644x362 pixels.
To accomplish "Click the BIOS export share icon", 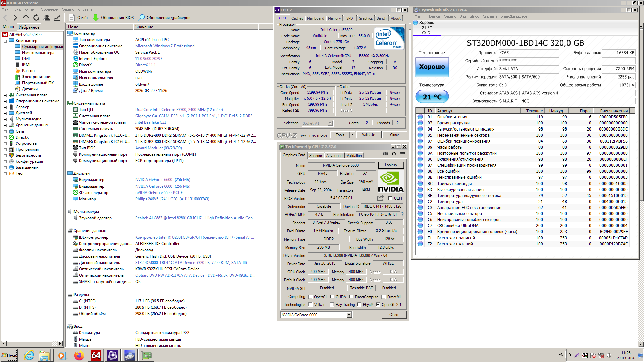I will click(x=380, y=198).
